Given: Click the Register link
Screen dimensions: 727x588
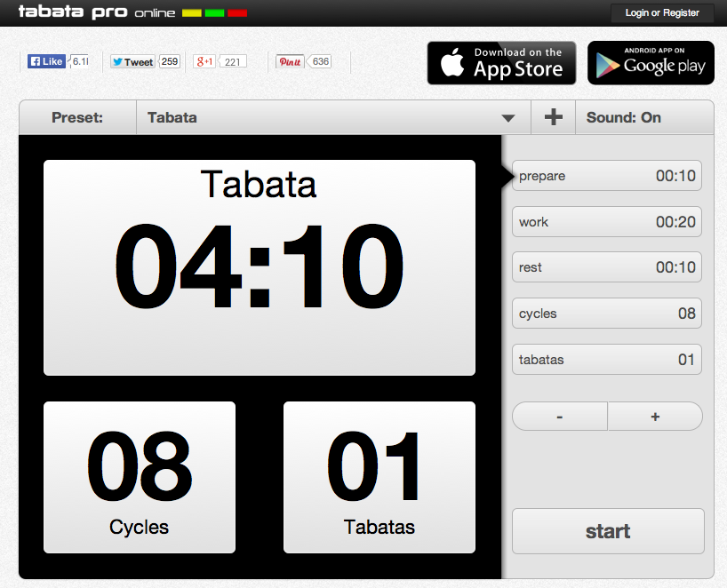Looking at the screenshot, I should pyautogui.click(x=681, y=13).
